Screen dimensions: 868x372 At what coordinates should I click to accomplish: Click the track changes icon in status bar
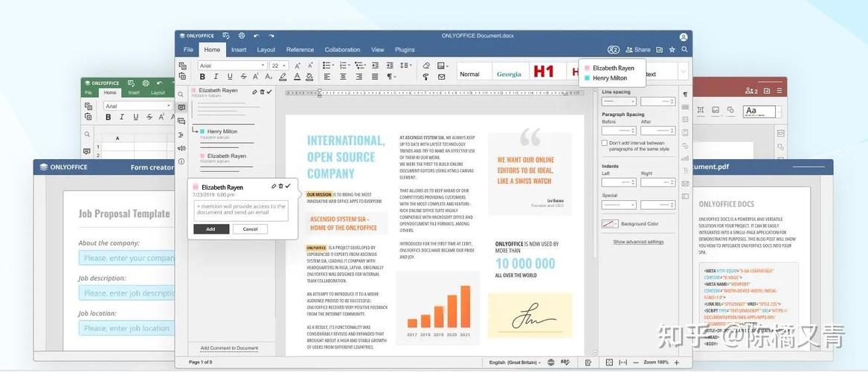click(588, 362)
